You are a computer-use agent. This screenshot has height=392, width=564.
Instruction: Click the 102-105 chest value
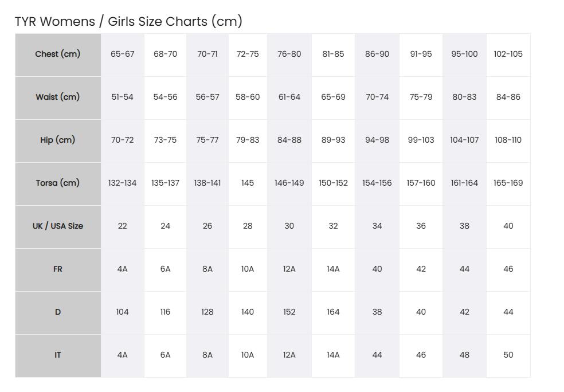pyautogui.click(x=508, y=54)
